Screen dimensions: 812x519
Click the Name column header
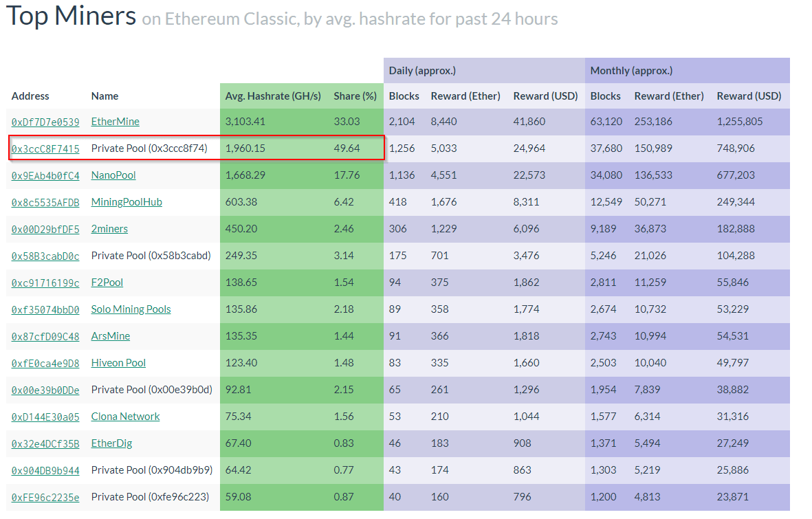point(105,96)
